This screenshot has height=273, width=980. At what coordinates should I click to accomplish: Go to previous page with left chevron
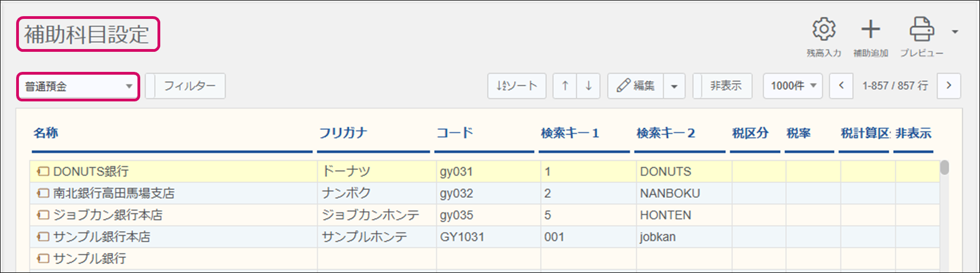coord(841,86)
